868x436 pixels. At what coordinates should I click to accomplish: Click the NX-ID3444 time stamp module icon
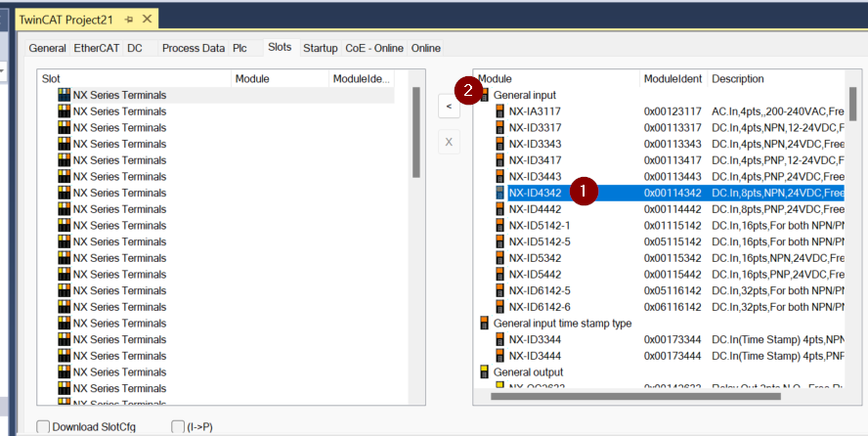[499, 356]
